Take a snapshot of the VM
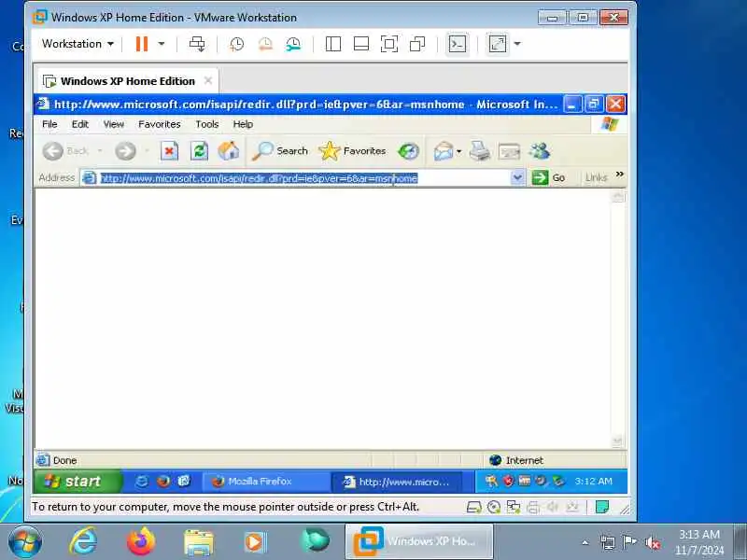The width and height of the screenshot is (747, 560). [236, 44]
